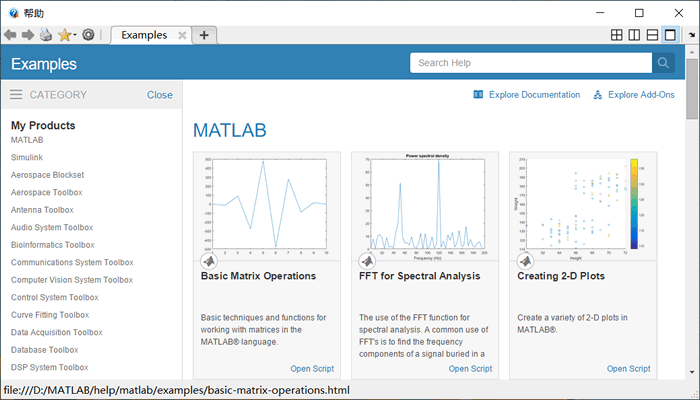Viewport: 700px width, 400px height.
Task: Select Data Acquisition Toolbox category
Action: click(57, 332)
